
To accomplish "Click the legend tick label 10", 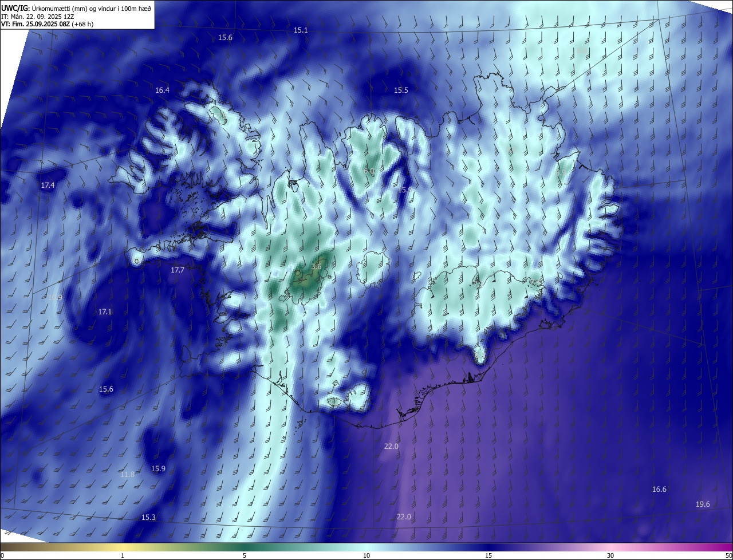I will click(x=366, y=555).
